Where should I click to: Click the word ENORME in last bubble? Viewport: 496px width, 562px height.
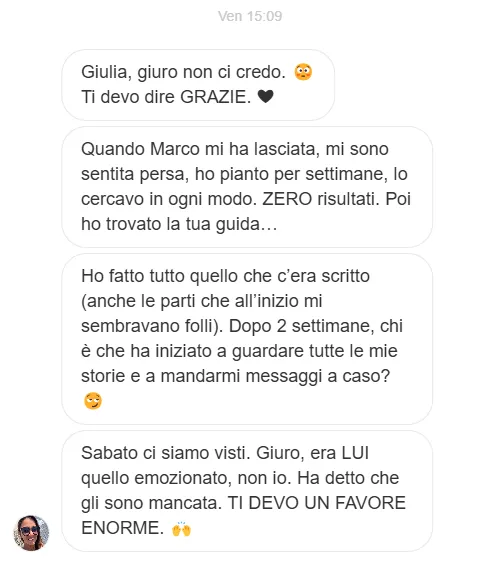(123, 528)
